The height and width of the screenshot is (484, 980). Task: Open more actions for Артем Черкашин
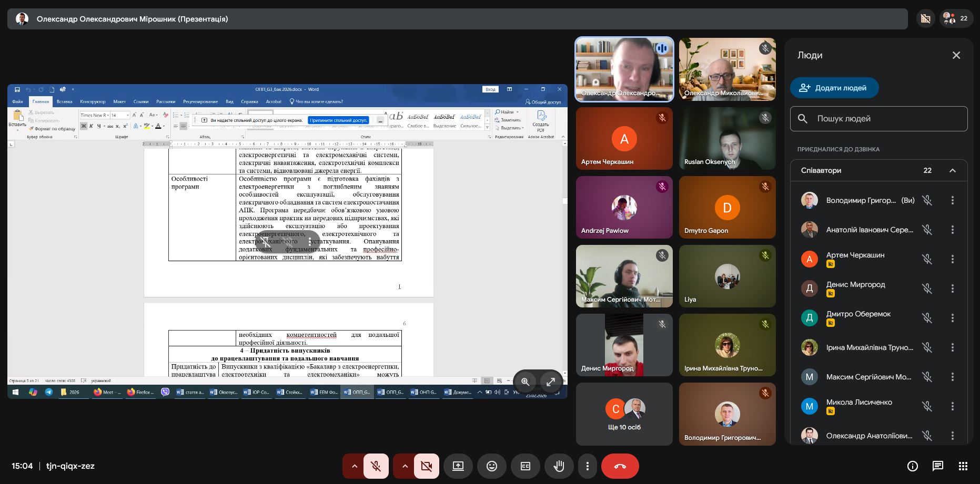click(x=952, y=259)
